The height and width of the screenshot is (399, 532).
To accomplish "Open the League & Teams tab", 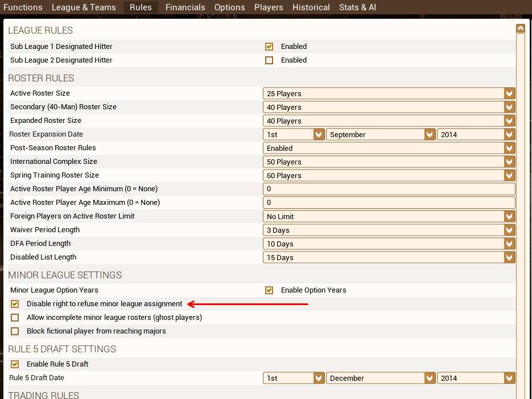I will tap(84, 7).
